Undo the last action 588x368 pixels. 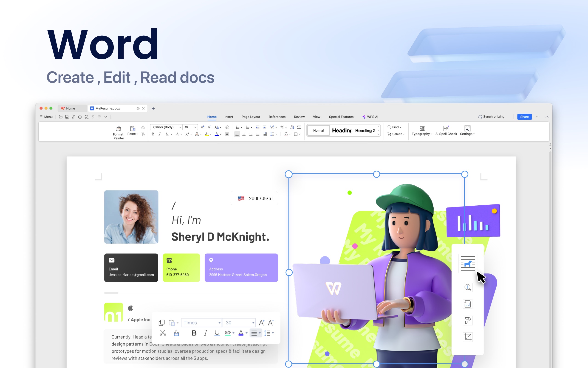click(93, 117)
